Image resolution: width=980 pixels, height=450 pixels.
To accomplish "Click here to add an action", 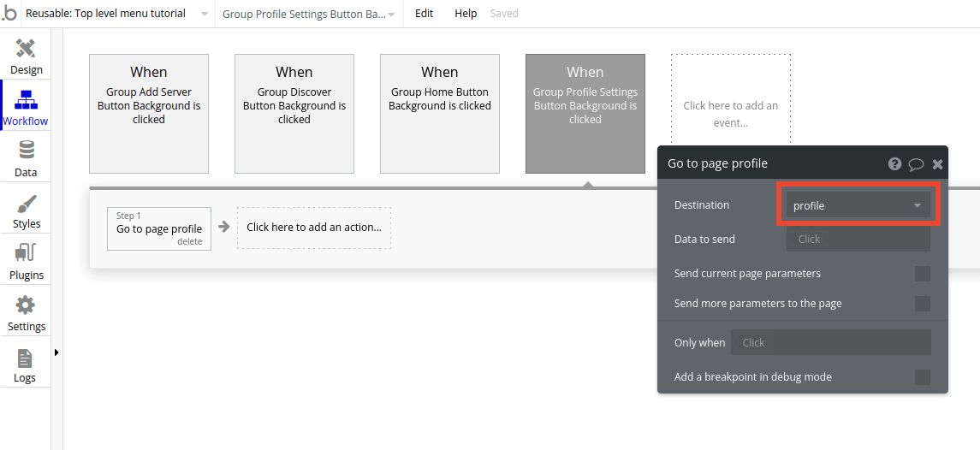I will [313, 228].
